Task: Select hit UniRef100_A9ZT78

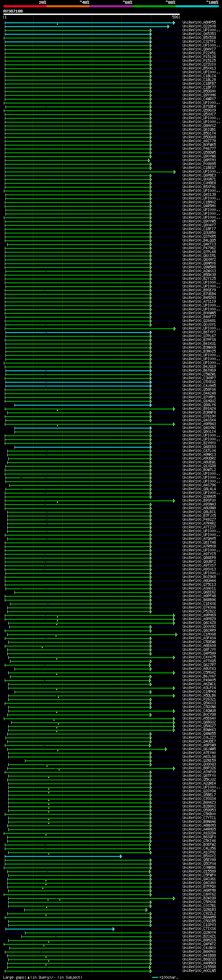Action: [199, 141]
